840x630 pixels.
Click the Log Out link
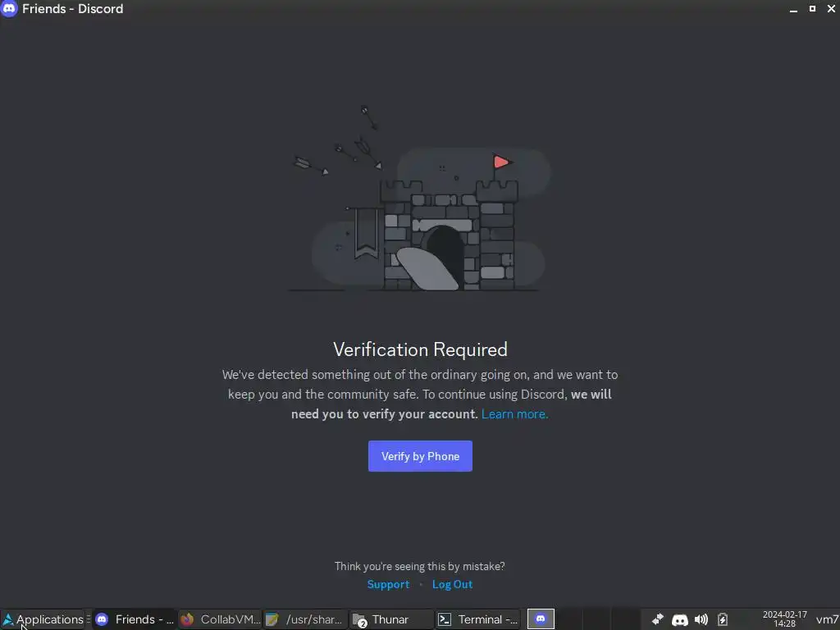pyautogui.click(x=452, y=584)
